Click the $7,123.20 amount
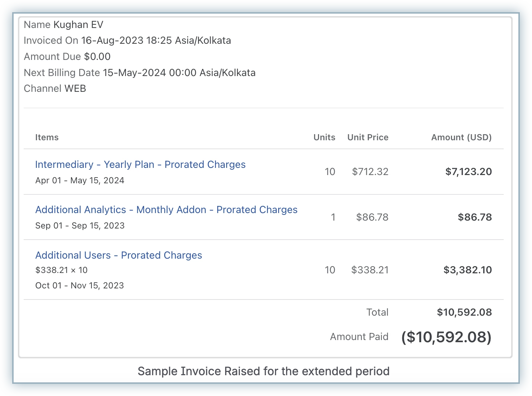This screenshot has width=532, height=396. (468, 172)
